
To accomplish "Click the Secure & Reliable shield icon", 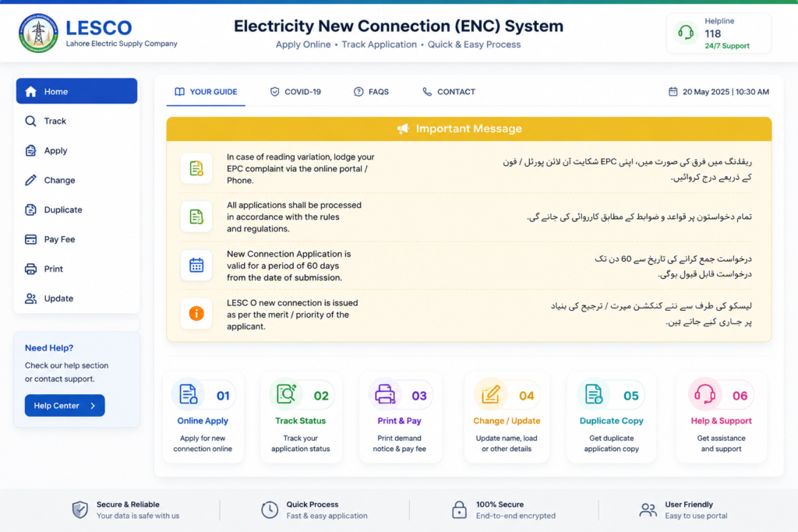I will click(80, 509).
